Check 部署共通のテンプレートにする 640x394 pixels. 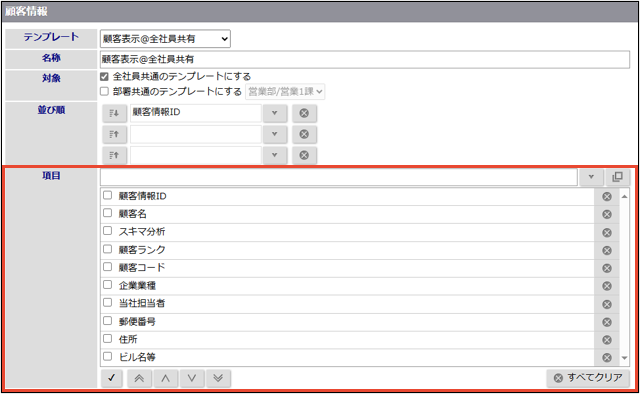(104, 91)
